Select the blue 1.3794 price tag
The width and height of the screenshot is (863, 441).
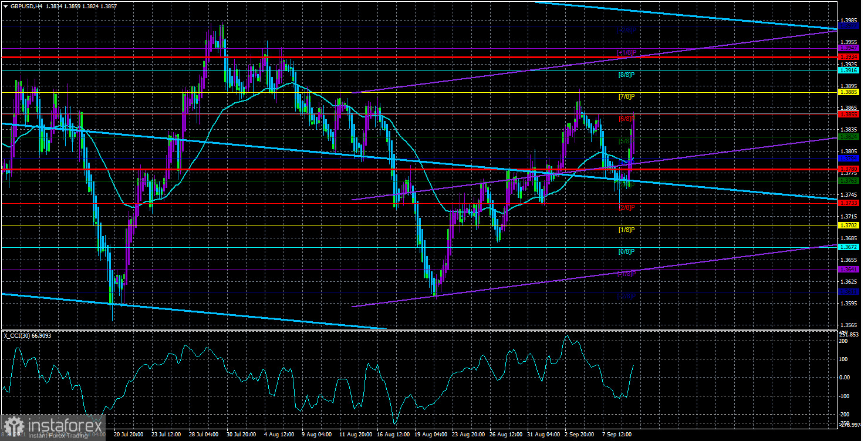click(848, 159)
